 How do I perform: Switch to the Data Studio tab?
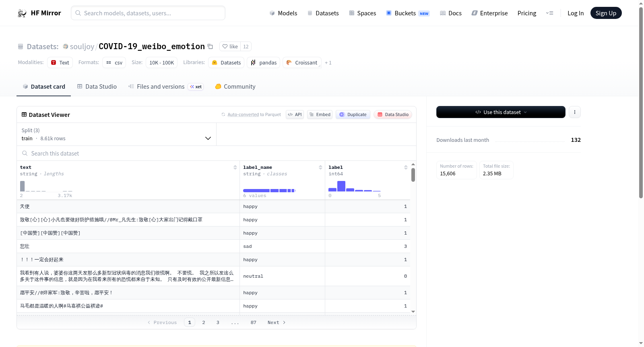(97, 87)
